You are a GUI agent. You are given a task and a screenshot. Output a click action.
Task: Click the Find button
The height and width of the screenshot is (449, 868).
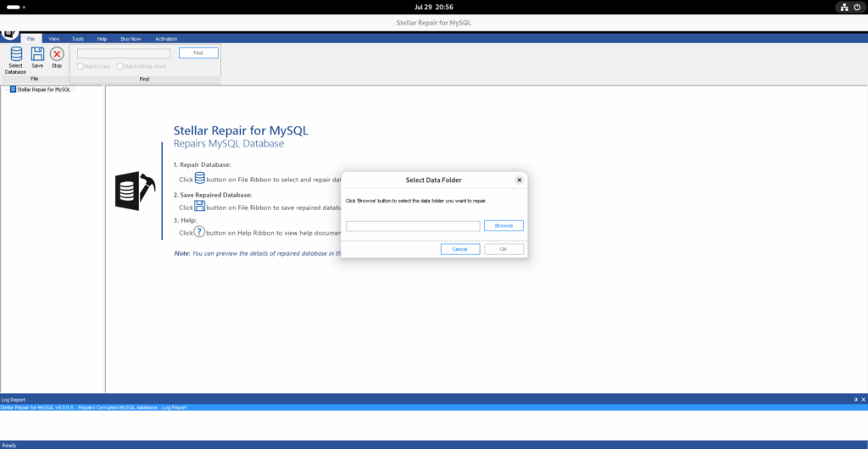pos(198,53)
